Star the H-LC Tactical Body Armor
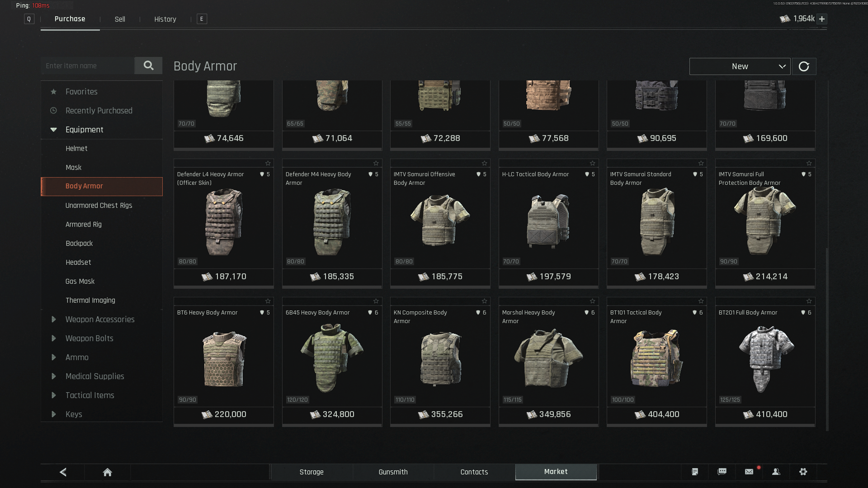 (592, 163)
